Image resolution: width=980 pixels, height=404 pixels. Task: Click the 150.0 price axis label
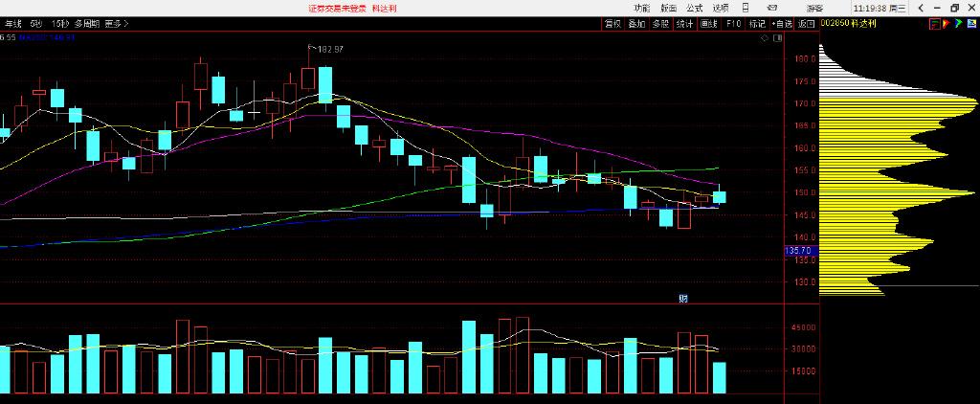(805, 192)
